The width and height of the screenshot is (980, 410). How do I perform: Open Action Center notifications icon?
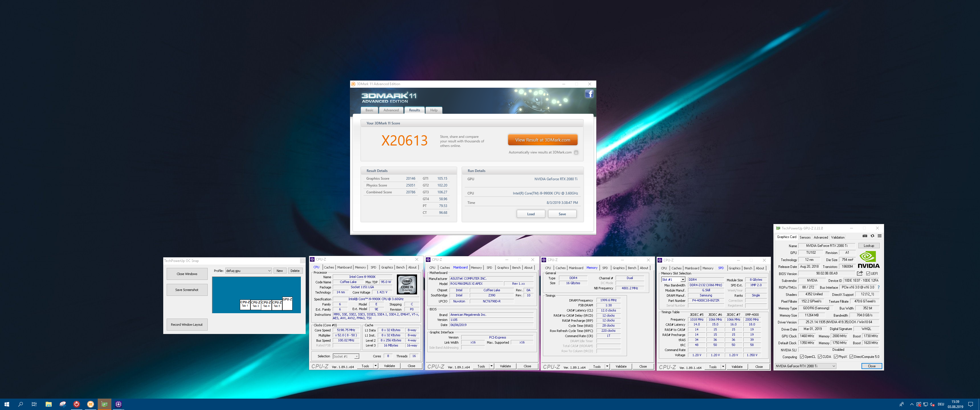[x=971, y=404]
